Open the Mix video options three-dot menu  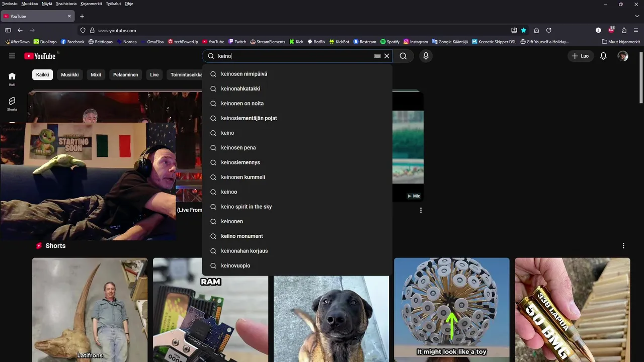coord(421,210)
